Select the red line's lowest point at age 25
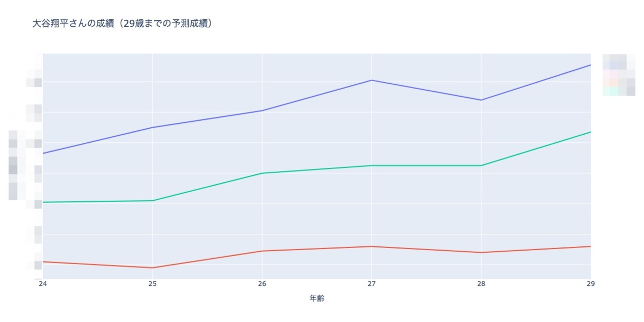The image size is (644, 322). point(153,268)
